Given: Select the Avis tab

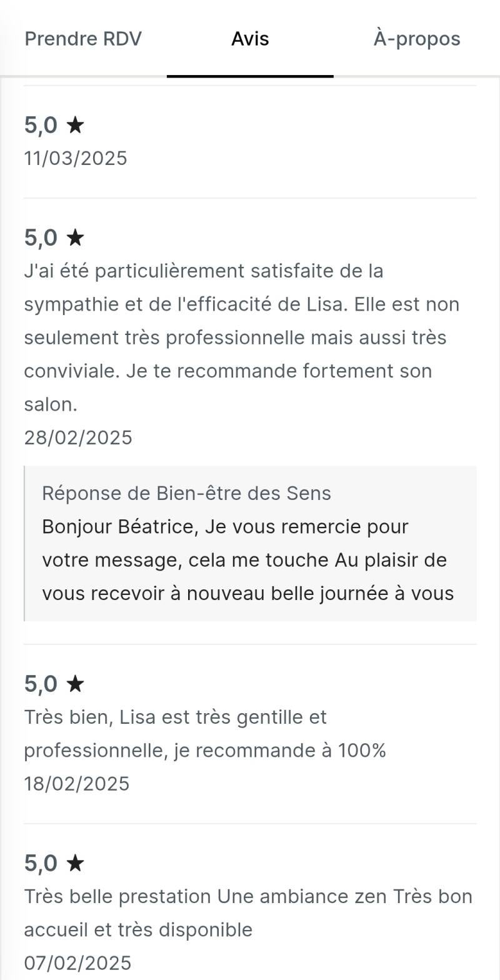Looking at the screenshot, I should [250, 39].
